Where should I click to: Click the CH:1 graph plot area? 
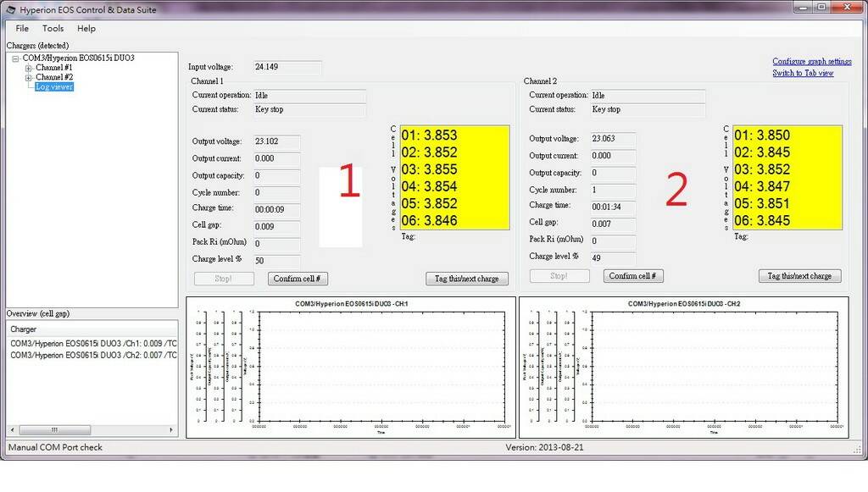[x=381, y=367]
